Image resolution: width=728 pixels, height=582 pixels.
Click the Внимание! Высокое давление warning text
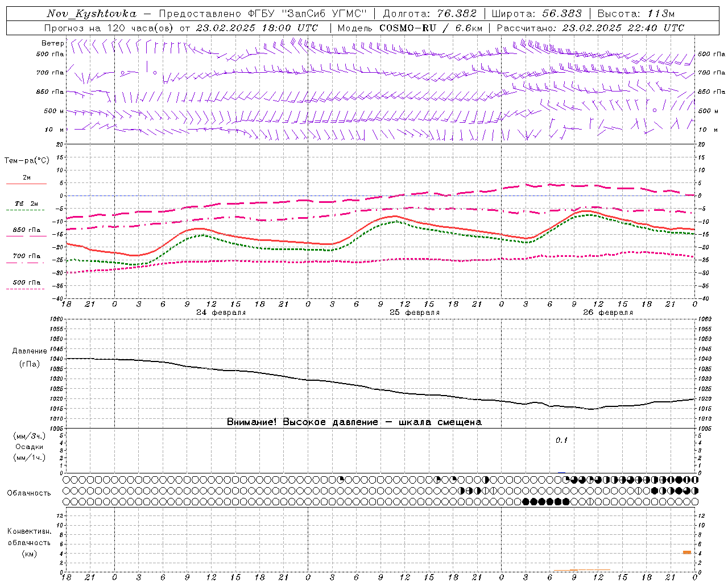click(354, 422)
